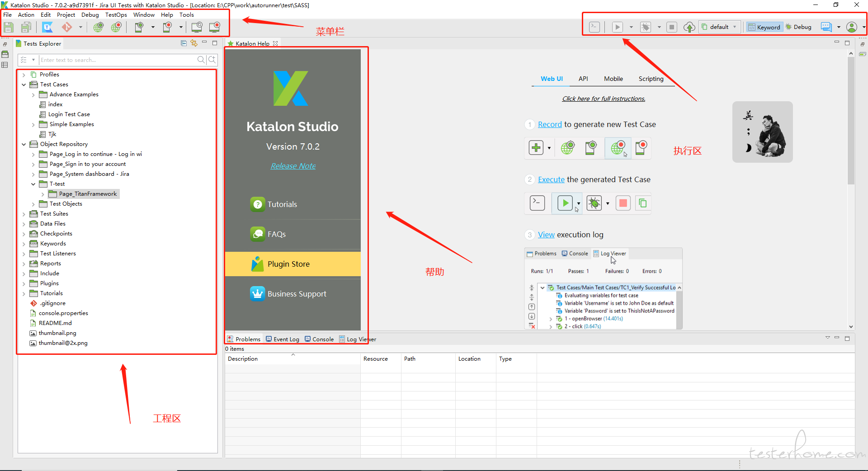Open the TestOps menu
Screen dimensions: 868x471
(x=116, y=15)
